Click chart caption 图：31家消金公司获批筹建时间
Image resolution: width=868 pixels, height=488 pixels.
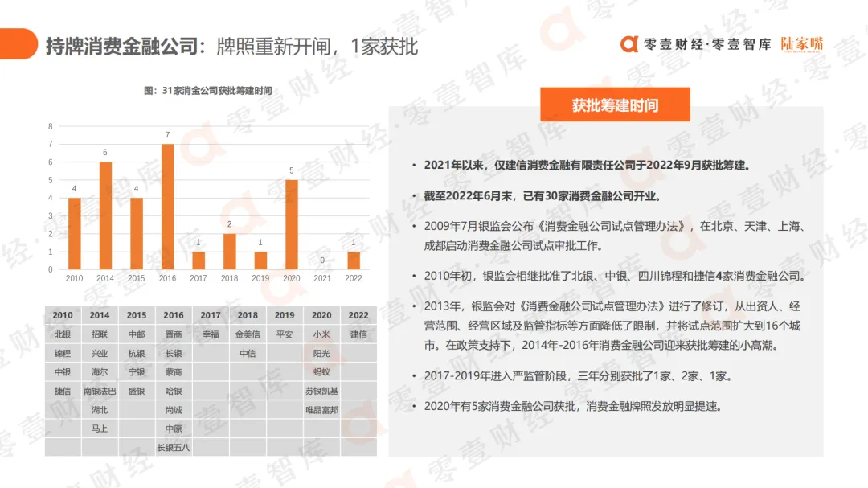click(207, 90)
